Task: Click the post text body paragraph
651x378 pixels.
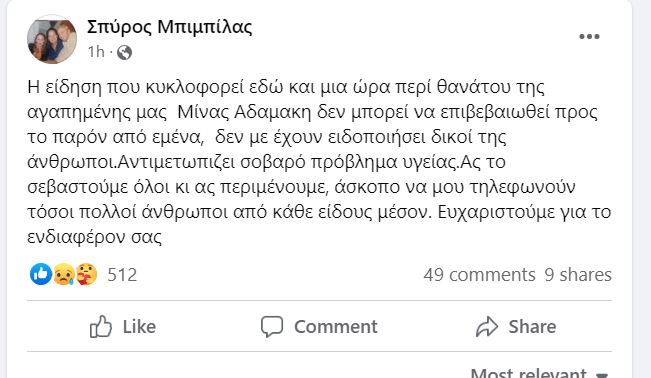Action: (319, 162)
